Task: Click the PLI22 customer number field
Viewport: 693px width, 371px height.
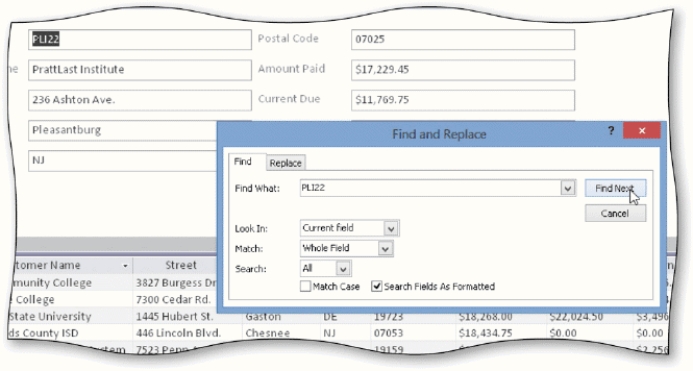Action: coord(140,40)
